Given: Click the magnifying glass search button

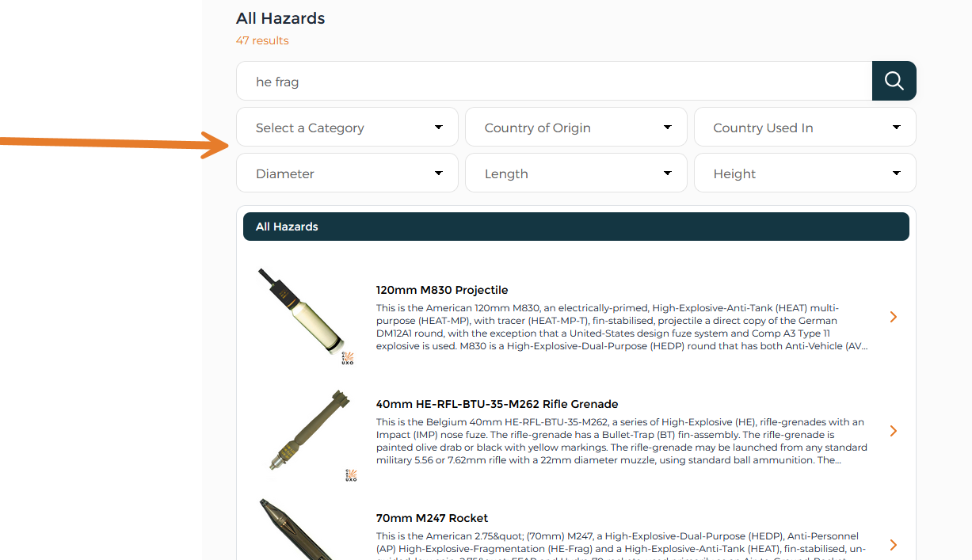Looking at the screenshot, I should pos(894,81).
